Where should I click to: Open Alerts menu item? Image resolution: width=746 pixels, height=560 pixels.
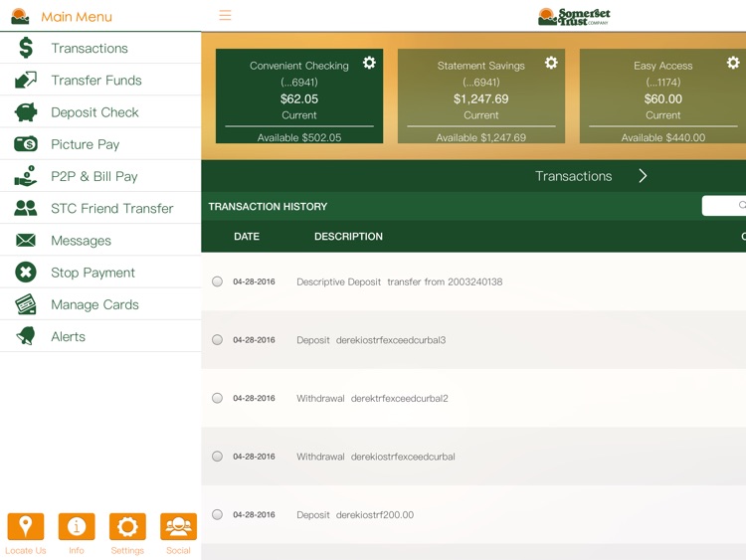click(x=100, y=336)
